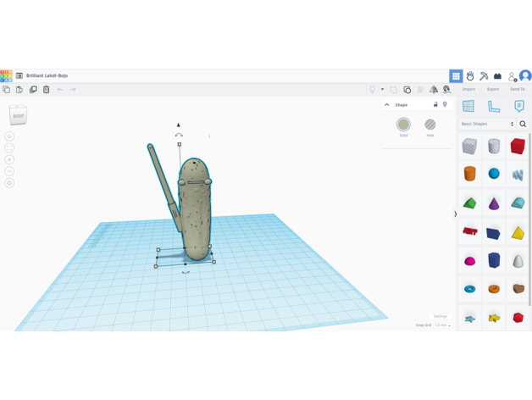This screenshot has height=400, width=532.
Task: Open the Basic Shapes category dropdown
Action: [x=487, y=124]
